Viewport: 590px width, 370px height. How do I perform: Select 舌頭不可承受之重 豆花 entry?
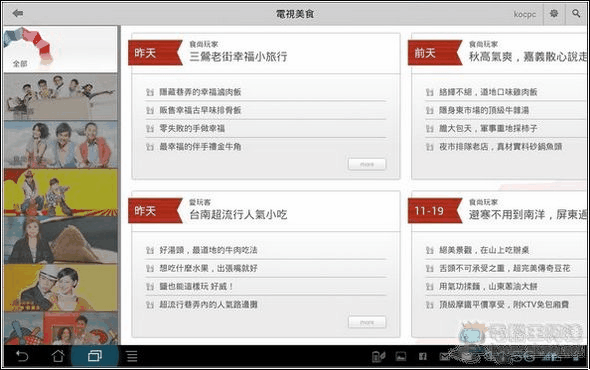pos(505,268)
